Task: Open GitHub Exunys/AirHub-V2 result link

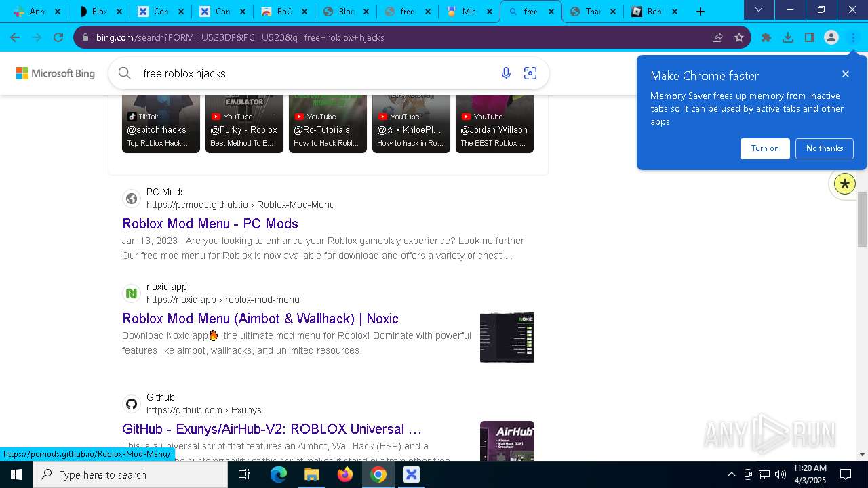Action: coord(272,429)
